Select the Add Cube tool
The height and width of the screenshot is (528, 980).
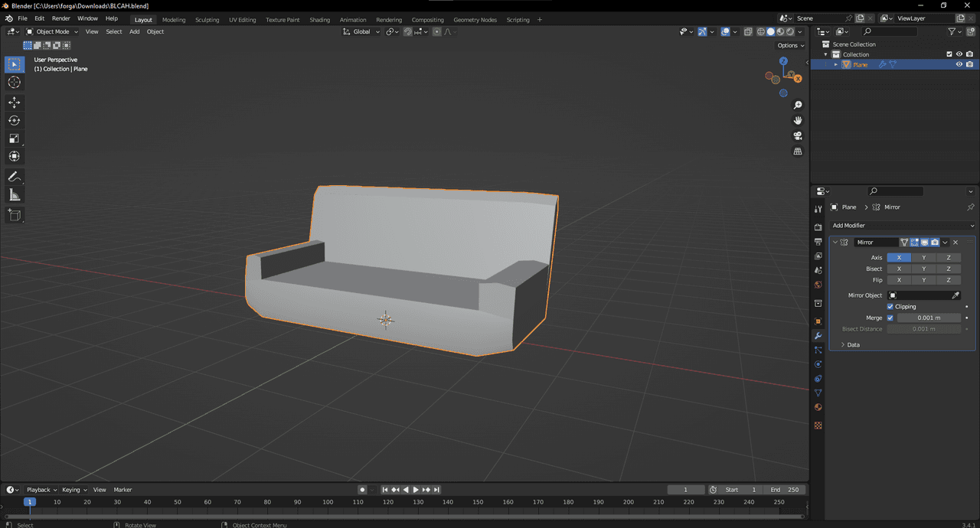[15, 215]
